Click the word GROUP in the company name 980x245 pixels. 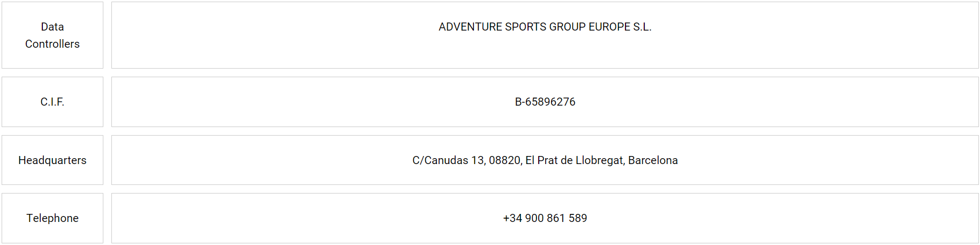coord(567,27)
